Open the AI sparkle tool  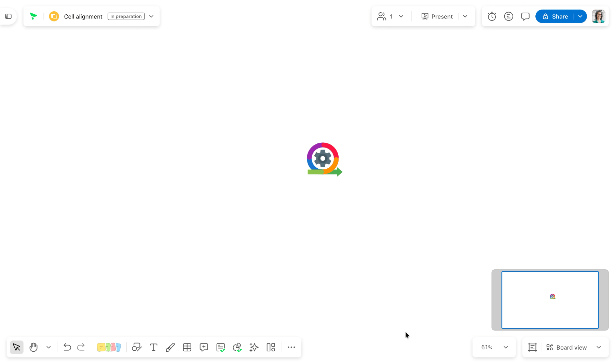[x=254, y=347]
